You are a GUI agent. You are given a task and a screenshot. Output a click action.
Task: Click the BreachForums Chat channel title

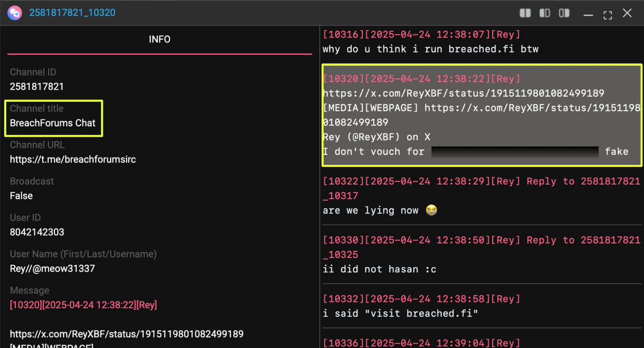tap(53, 123)
